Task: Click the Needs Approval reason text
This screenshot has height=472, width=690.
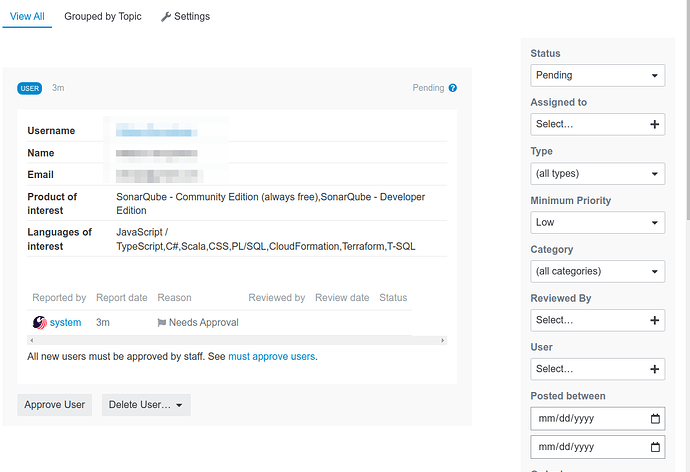Action: click(204, 322)
